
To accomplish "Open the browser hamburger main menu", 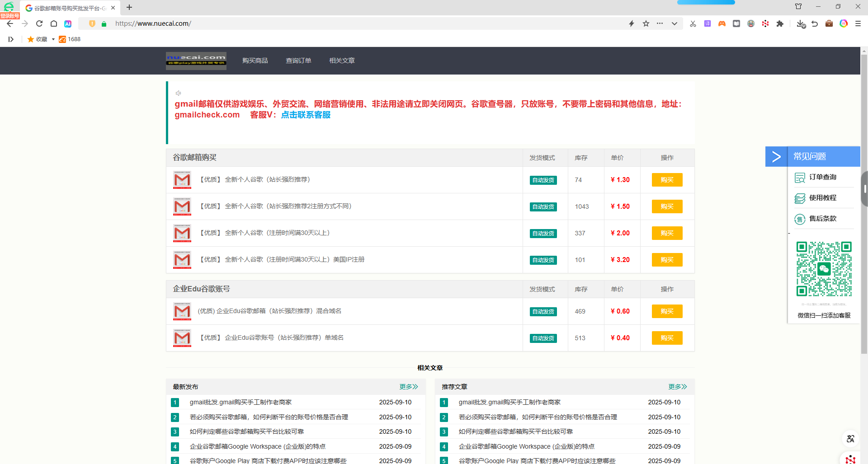I will tap(858, 23).
